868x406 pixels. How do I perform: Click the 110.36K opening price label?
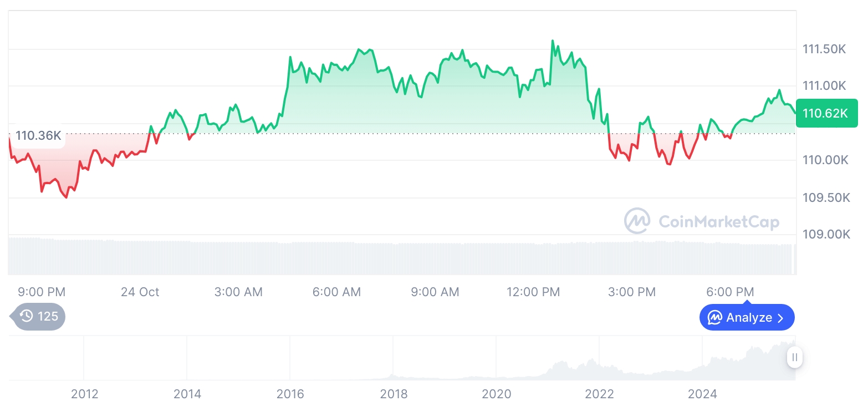point(38,135)
